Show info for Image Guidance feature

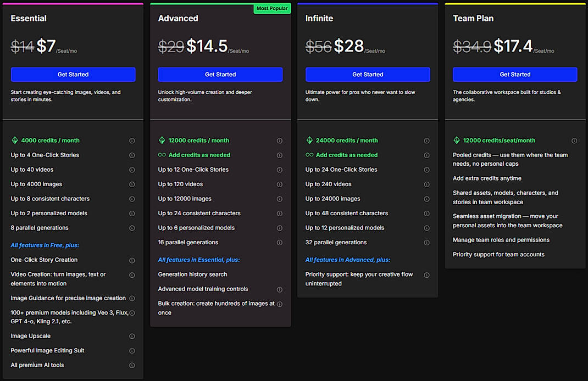pos(132,299)
